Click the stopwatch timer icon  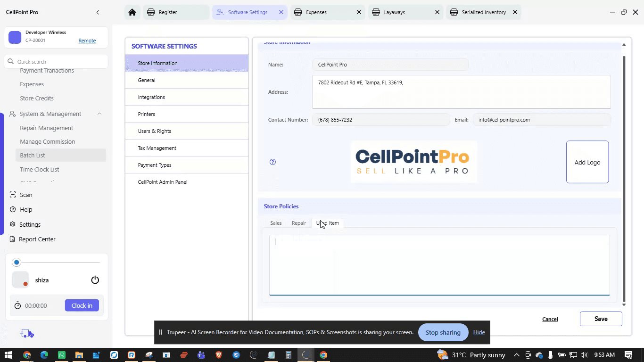[x=18, y=305]
